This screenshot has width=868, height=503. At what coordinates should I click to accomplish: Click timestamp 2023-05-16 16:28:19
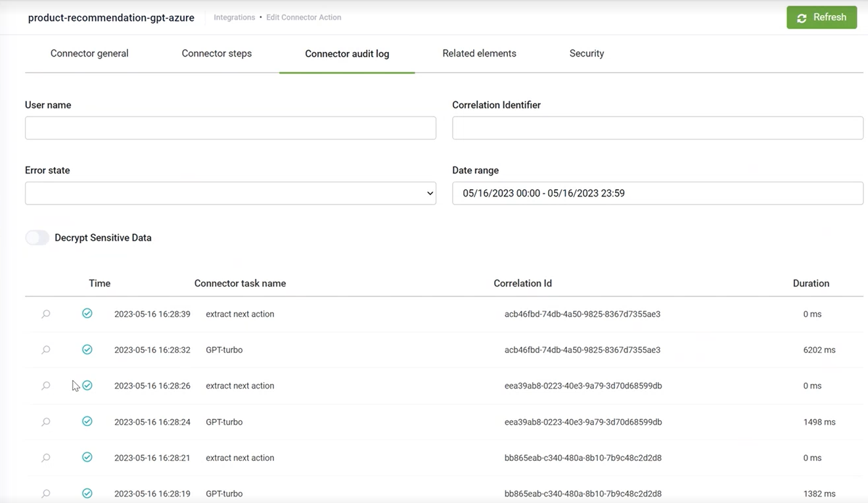tap(152, 494)
